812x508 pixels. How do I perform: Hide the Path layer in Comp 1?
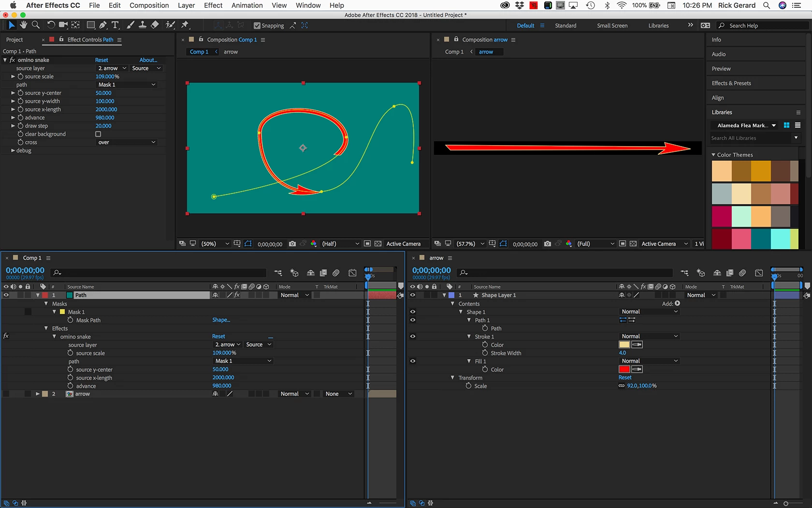6,295
